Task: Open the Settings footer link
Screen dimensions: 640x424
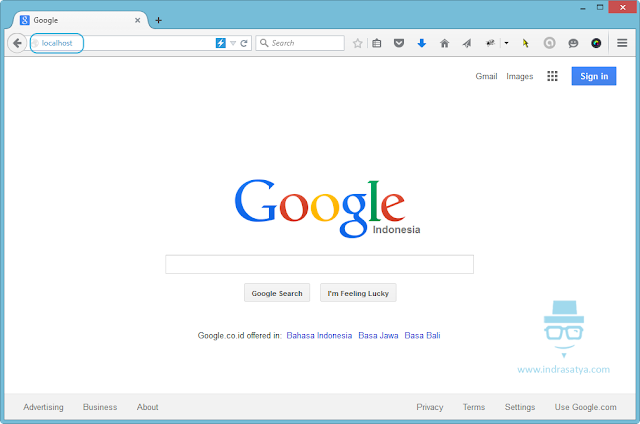Action: coord(520,407)
